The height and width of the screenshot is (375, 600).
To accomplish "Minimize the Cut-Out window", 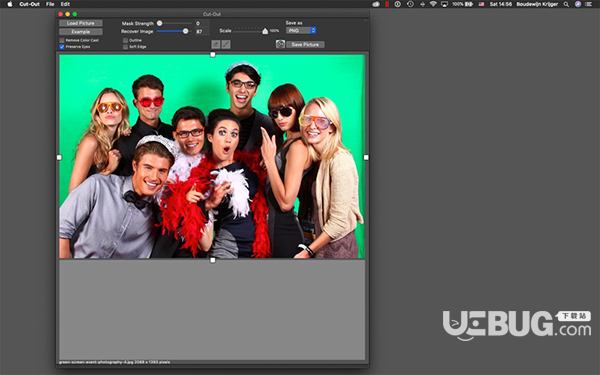I will click(x=68, y=14).
